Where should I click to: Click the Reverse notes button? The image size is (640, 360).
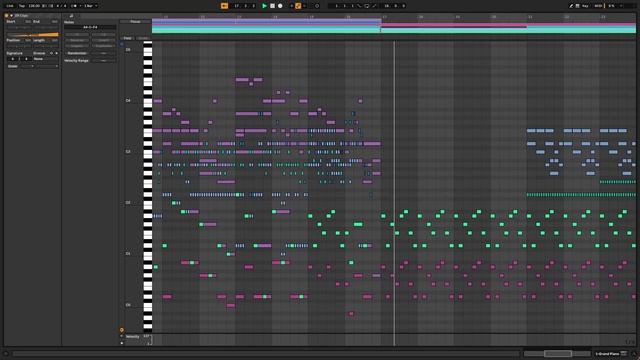tap(77, 40)
